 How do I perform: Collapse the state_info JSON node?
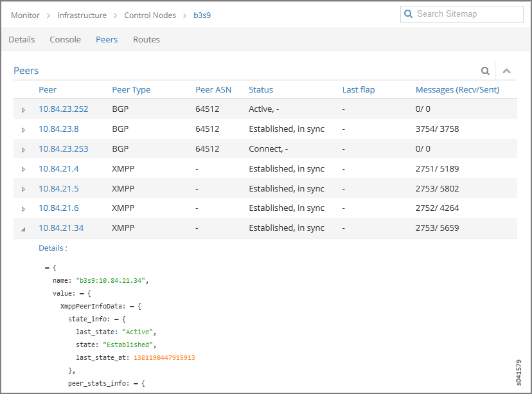tap(115, 319)
